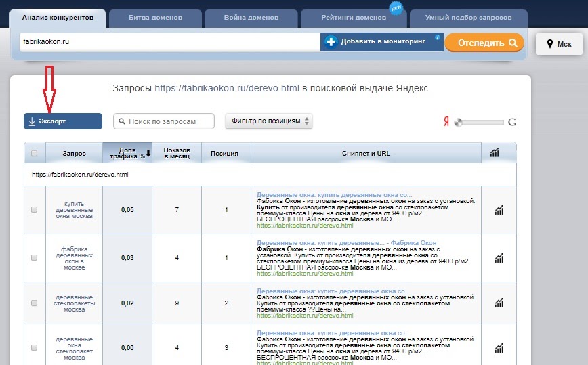Click the Yandex/Google search engine slider
Screen dimensions: 588x365
(479, 122)
